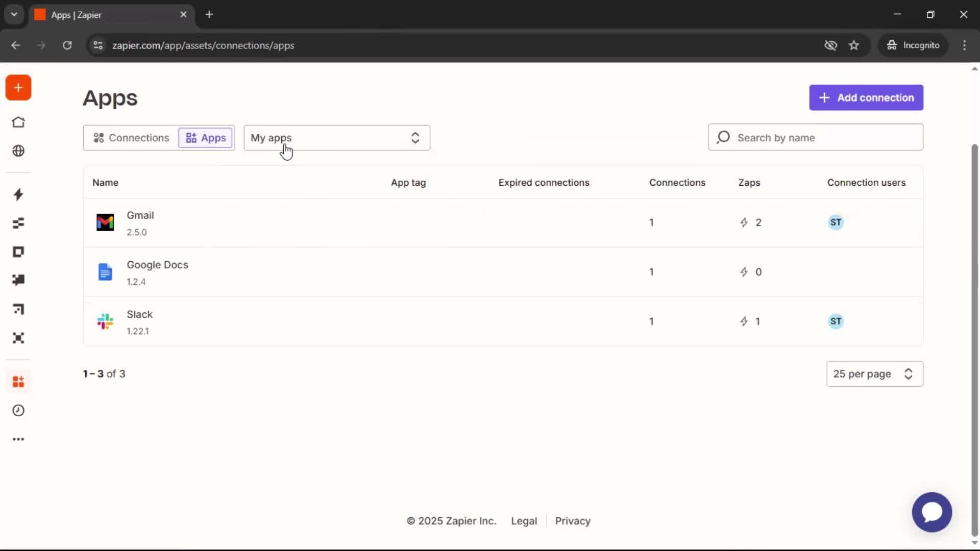The width and height of the screenshot is (980, 551).
Task: Open the Agents icon in sidebar
Action: point(18,338)
